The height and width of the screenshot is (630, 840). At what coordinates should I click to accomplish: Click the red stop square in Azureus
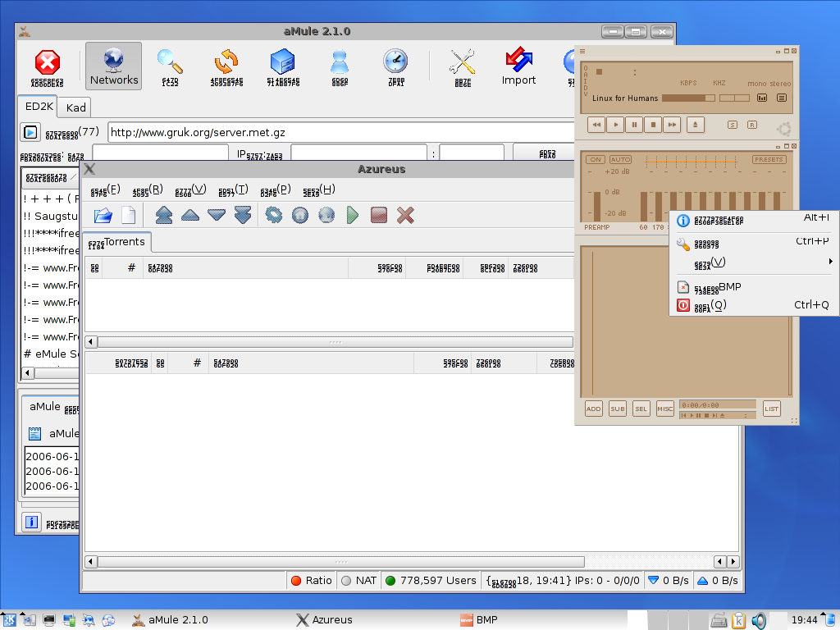pyautogui.click(x=379, y=216)
